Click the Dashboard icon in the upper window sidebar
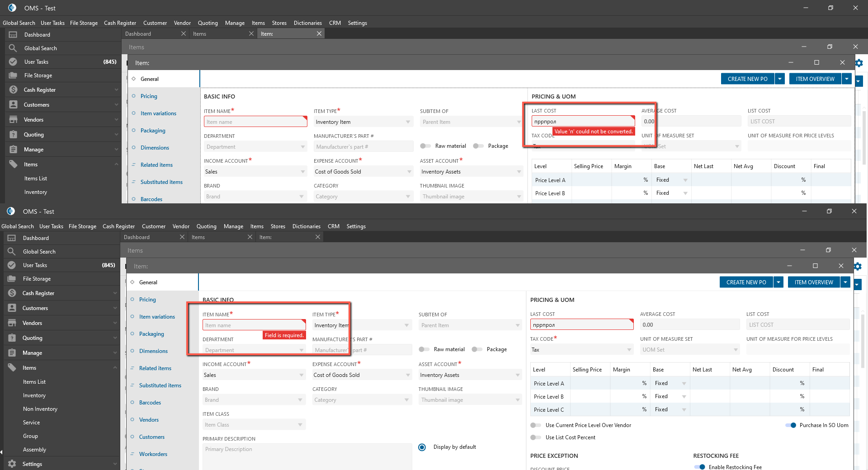Screen dimensions: 868x470 pos(13,35)
